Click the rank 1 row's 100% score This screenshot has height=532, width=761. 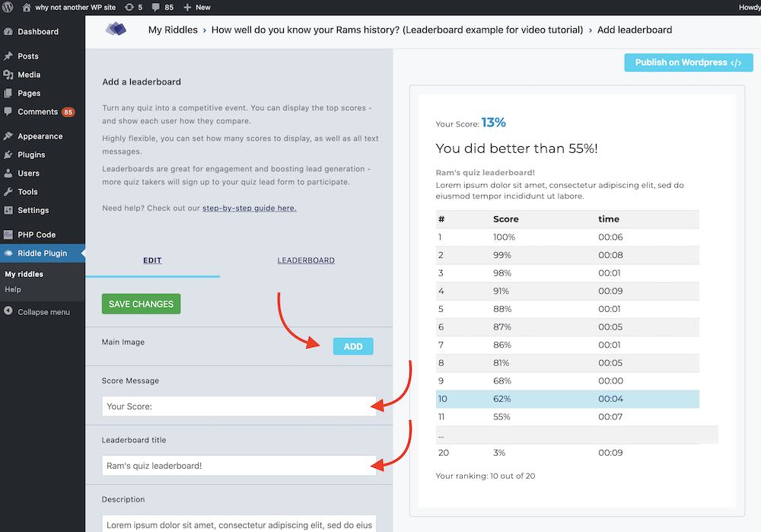505,237
